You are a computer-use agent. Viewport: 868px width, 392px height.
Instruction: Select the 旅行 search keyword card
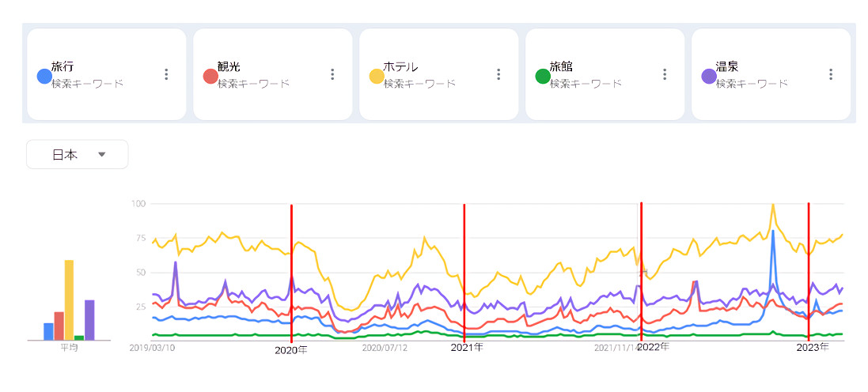(x=107, y=74)
